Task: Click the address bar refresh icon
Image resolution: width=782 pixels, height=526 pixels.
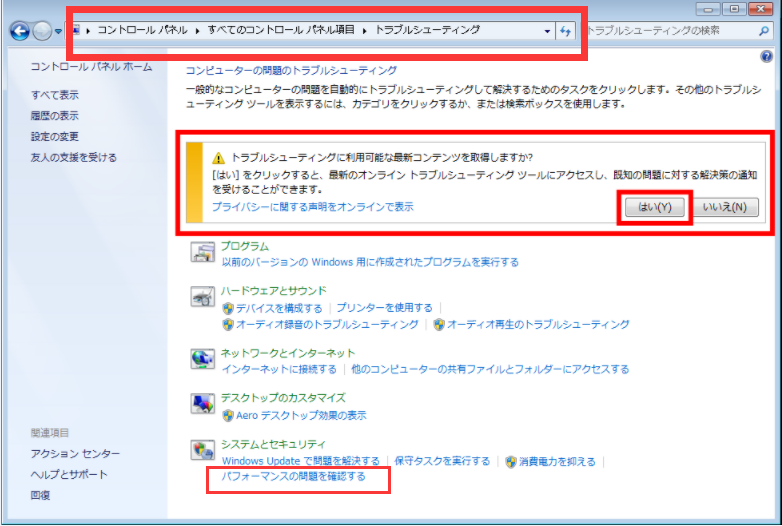Action: point(565,31)
